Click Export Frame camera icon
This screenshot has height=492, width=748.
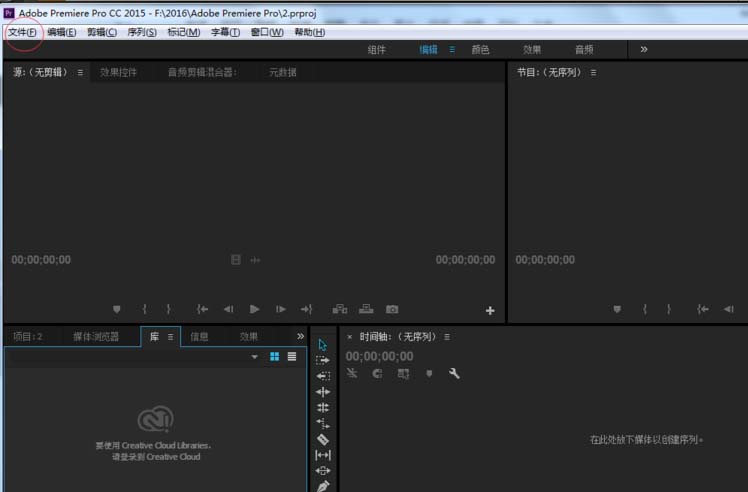click(393, 310)
